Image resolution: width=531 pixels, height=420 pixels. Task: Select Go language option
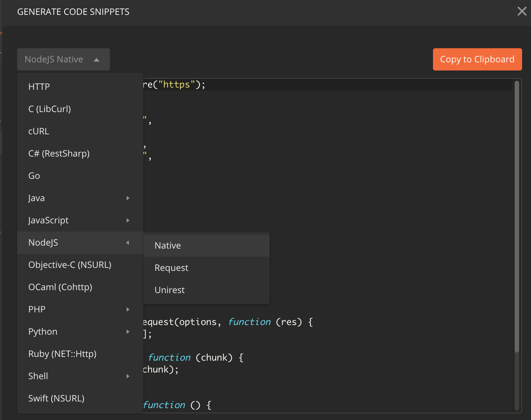pos(80,176)
